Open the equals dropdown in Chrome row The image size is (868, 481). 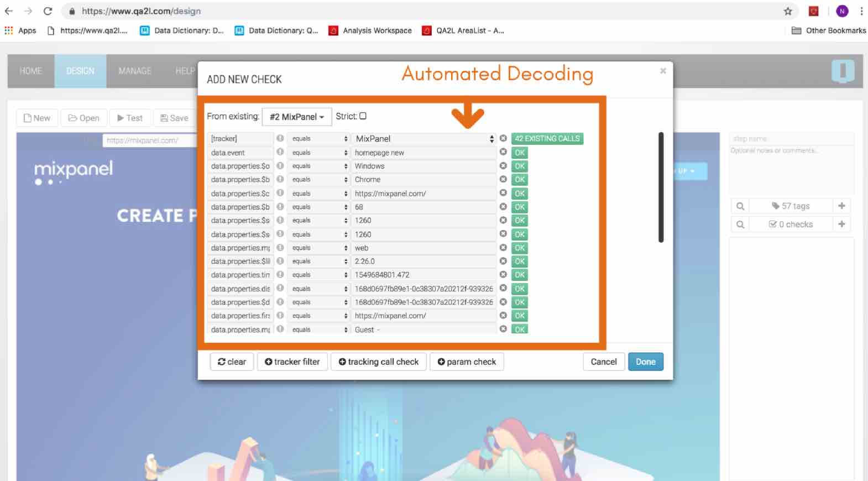point(318,180)
